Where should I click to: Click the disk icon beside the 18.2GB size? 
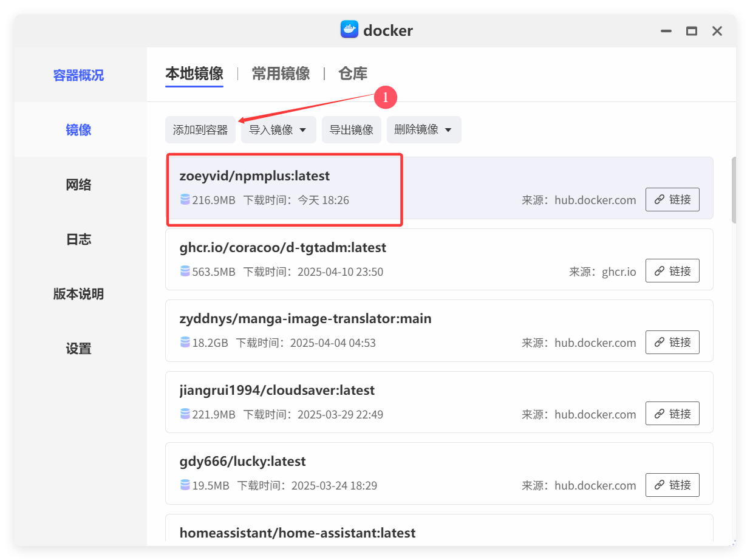(x=184, y=342)
